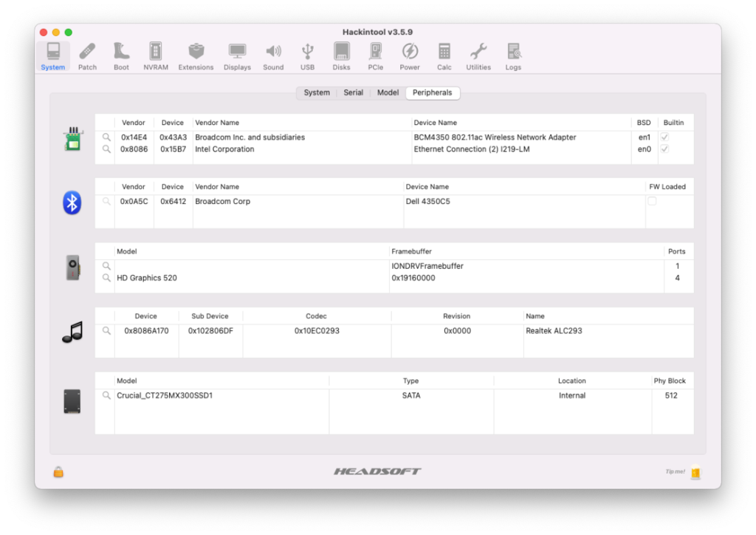Open the Sound toolbar section
756x535 pixels.
coord(273,56)
